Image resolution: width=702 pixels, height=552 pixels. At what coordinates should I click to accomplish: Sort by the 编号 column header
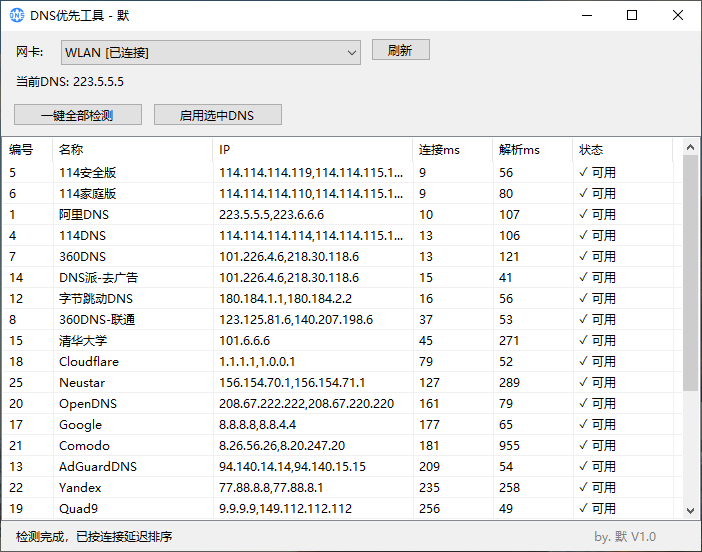tap(28, 150)
